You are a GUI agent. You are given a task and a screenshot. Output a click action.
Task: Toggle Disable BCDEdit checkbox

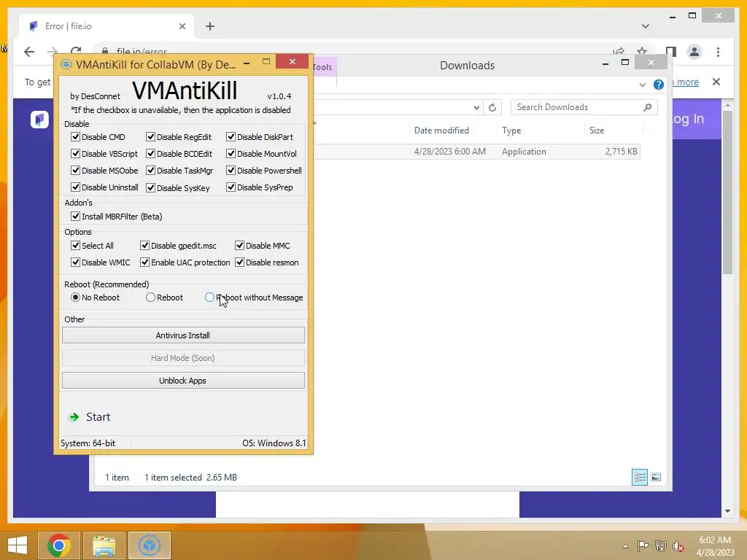pyautogui.click(x=150, y=153)
